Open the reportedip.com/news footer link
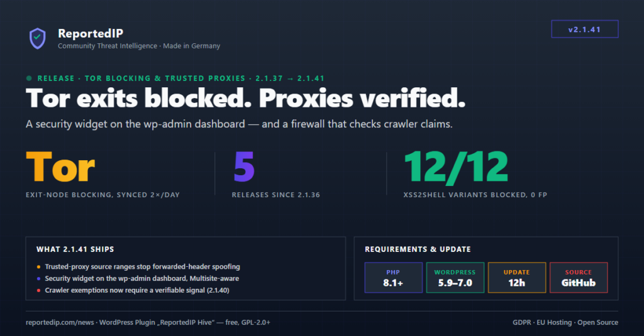 click(x=60, y=322)
